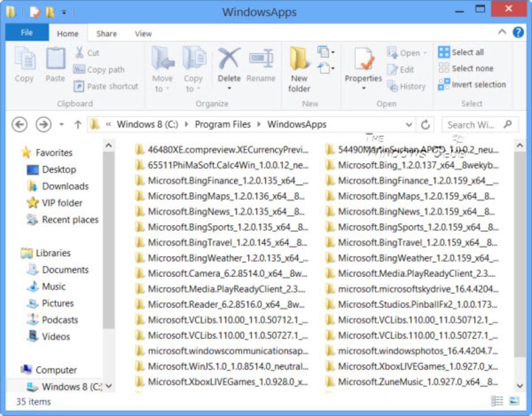Open Recent places in Favorites
The width and height of the screenshot is (532, 416).
click(63, 220)
